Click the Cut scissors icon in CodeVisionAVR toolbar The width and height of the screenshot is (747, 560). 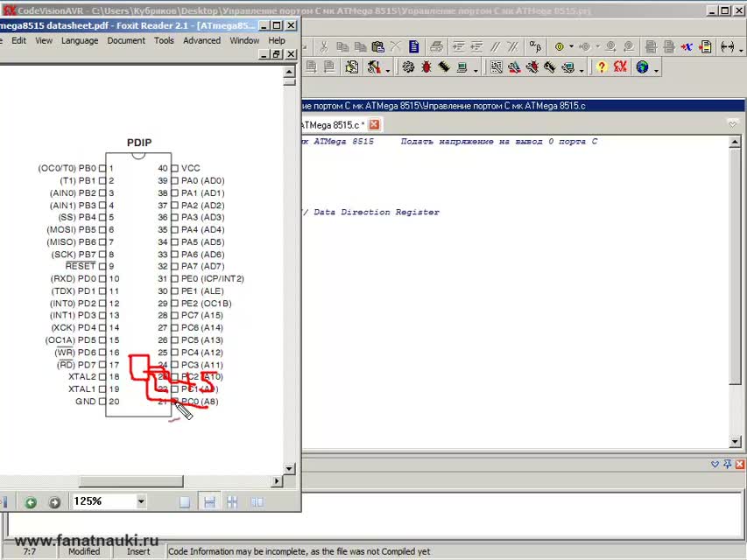click(324, 46)
